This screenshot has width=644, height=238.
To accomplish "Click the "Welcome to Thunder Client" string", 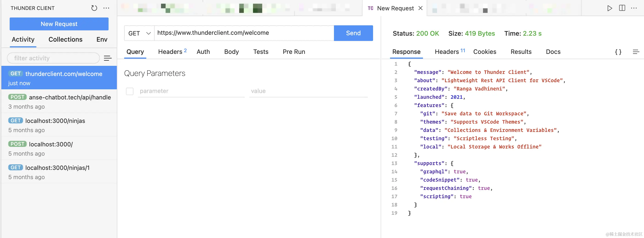I will (488, 72).
